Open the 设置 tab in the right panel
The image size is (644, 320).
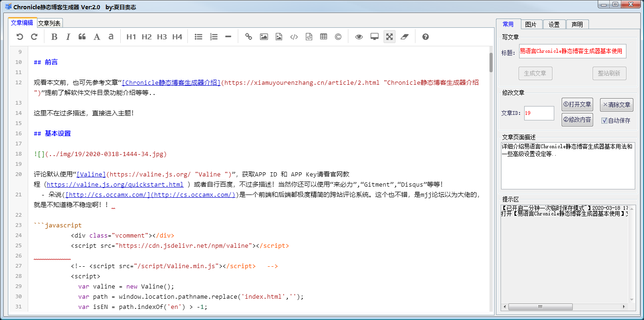554,25
